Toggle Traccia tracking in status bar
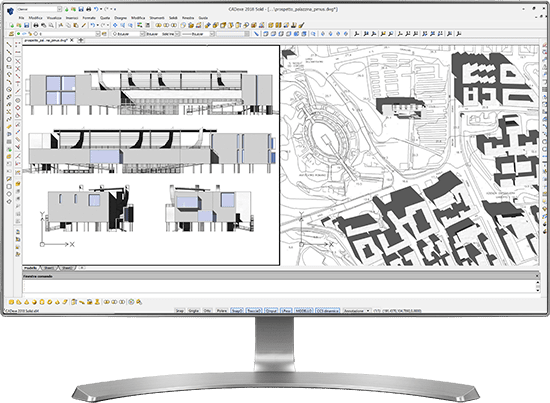Image resolution: width=550 pixels, height=403 pixels. [253, 311]
